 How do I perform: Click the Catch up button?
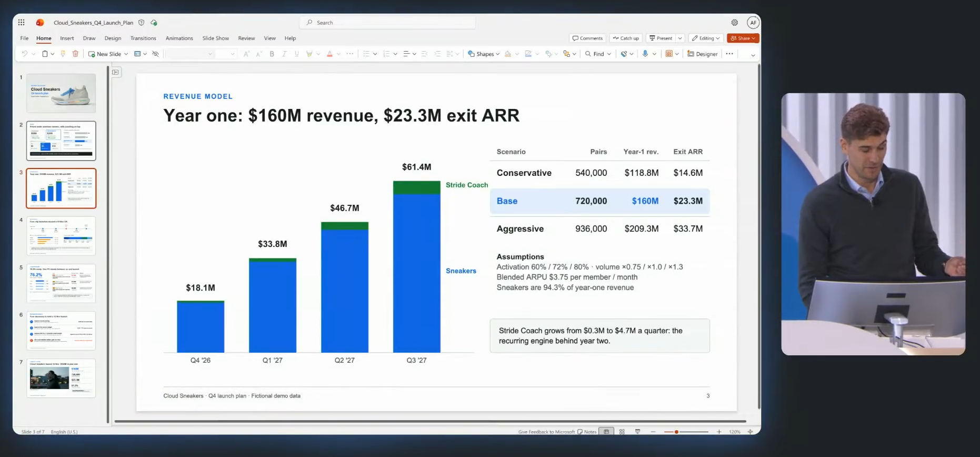click(x=626, y=38)
